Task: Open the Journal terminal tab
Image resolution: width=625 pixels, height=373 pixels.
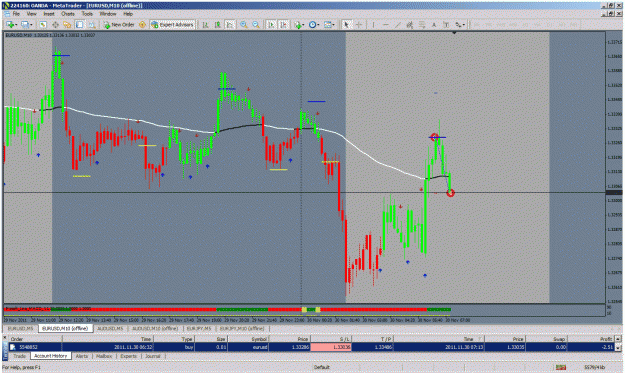Action: point(153,356)
